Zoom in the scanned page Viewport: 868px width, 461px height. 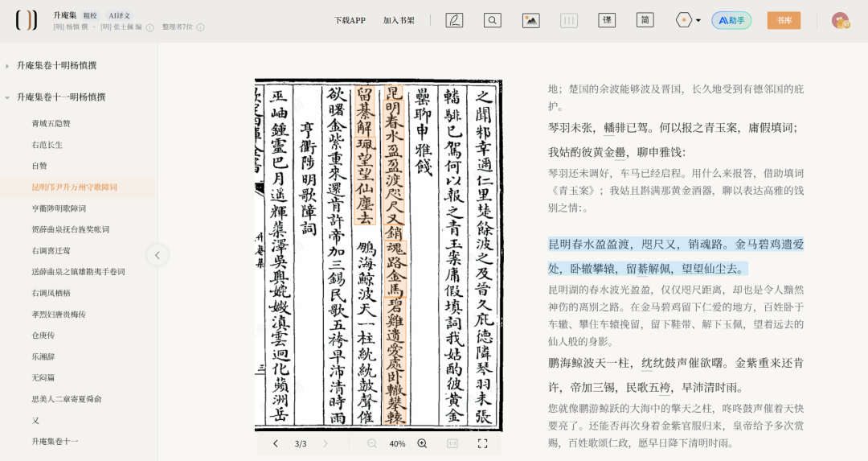pos(422,443)
